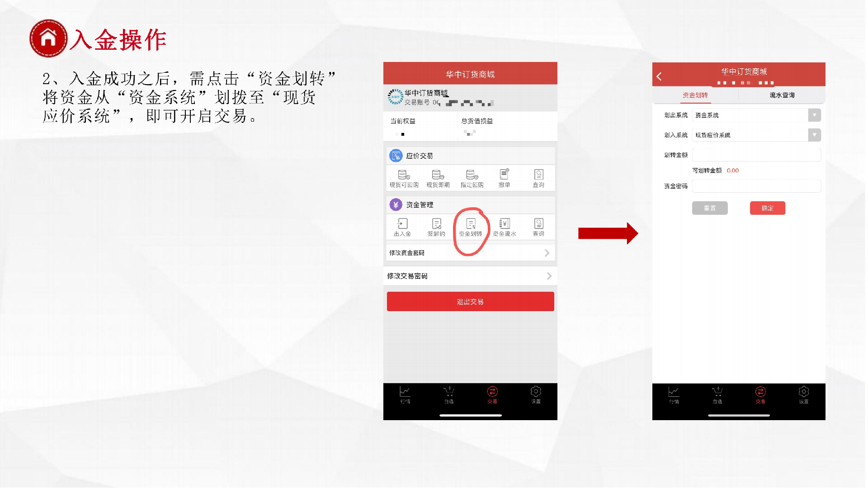
Task: Click the blue 应价交易 section icon
Action: click(396, 156)
